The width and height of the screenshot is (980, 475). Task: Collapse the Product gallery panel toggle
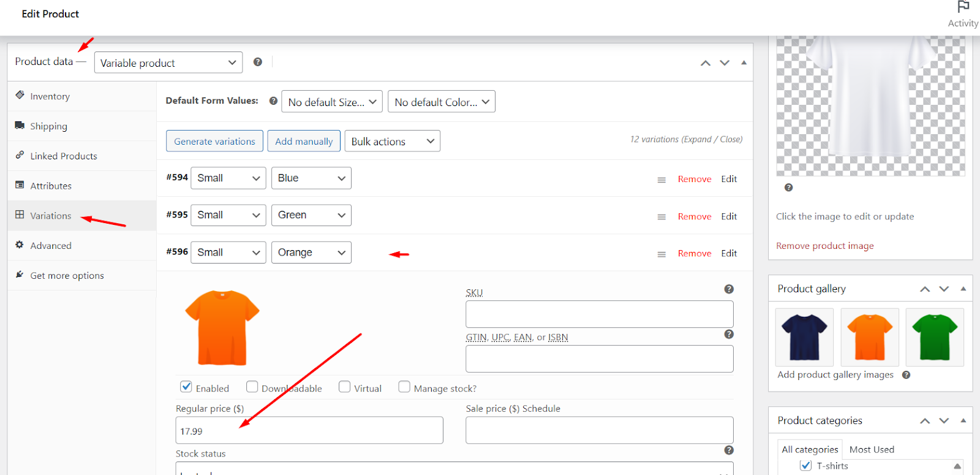click(x=963, y=289)
